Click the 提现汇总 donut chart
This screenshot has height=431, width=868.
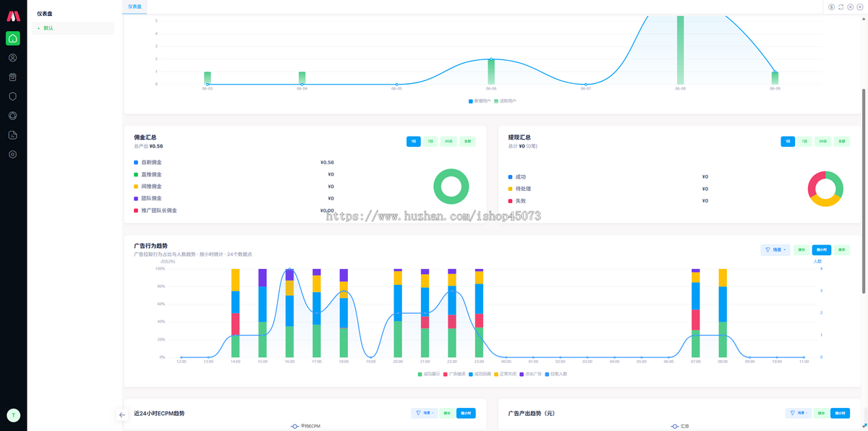[825, 189]
